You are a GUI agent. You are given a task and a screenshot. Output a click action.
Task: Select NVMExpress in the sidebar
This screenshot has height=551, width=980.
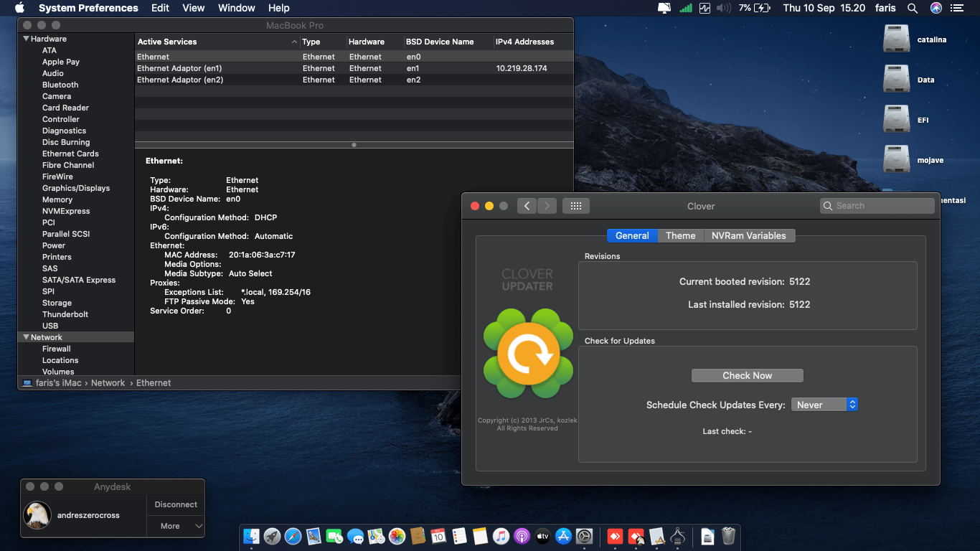point(66,211)
